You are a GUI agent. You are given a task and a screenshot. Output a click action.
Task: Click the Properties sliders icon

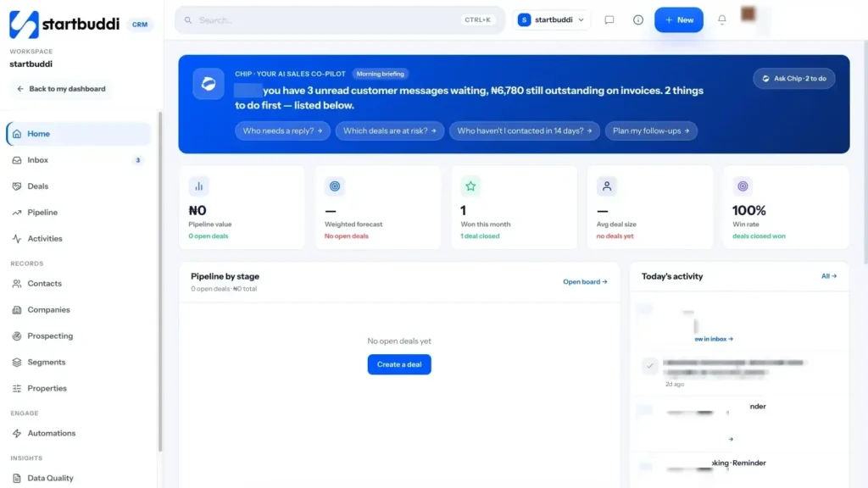[x=17, y=388]
